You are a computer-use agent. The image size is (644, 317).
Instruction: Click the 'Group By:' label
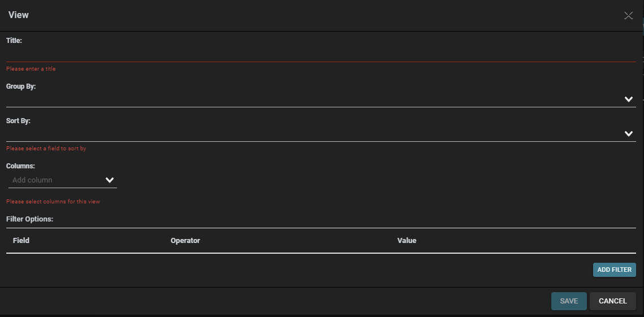point(21,86)
